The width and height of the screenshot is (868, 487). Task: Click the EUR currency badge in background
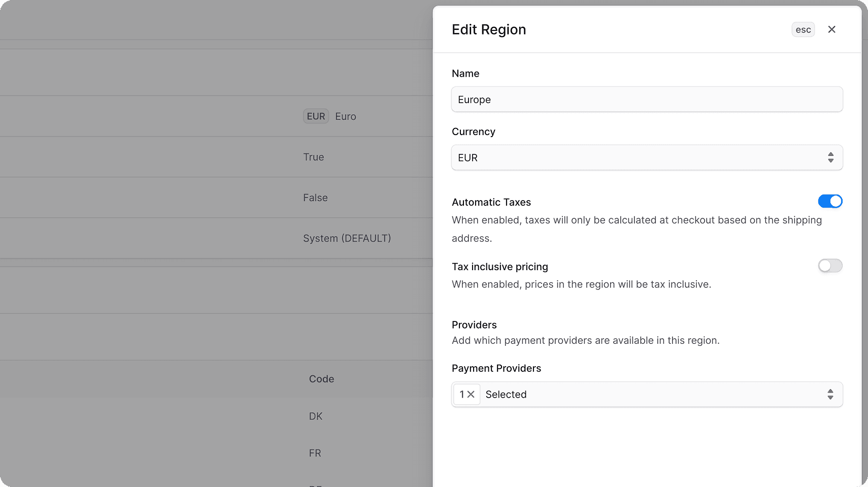click(316, 116)
